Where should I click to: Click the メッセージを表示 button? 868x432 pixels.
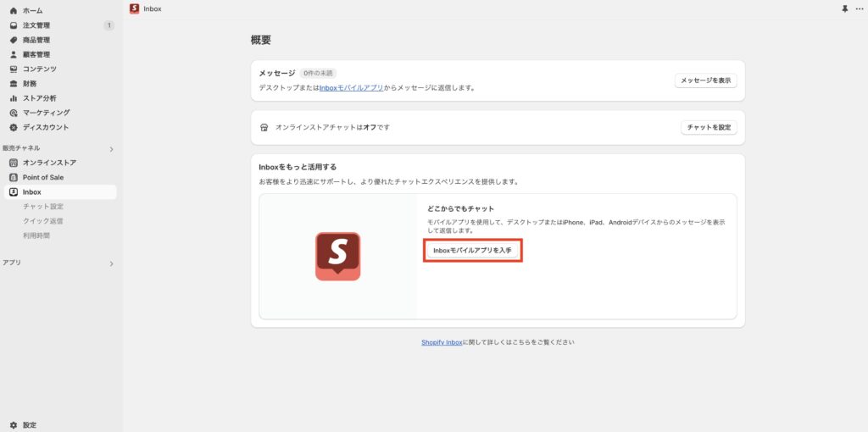click(706, 80)
